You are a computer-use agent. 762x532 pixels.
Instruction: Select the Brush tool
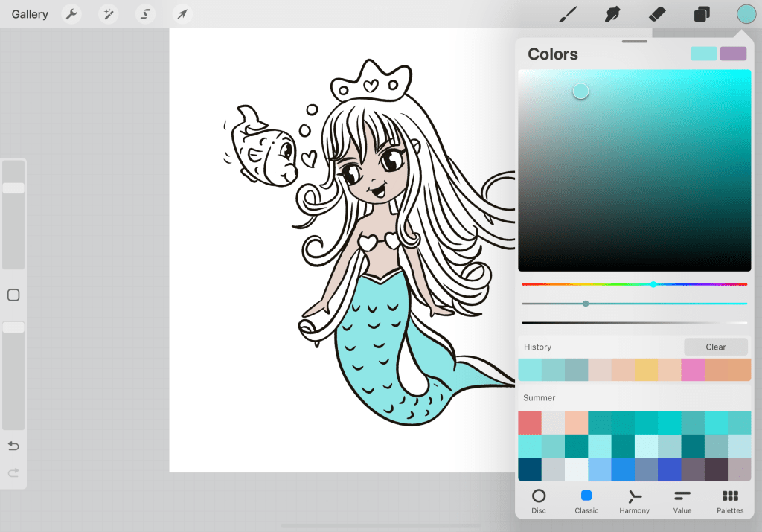pyautogui.click(x=569, y=14)
